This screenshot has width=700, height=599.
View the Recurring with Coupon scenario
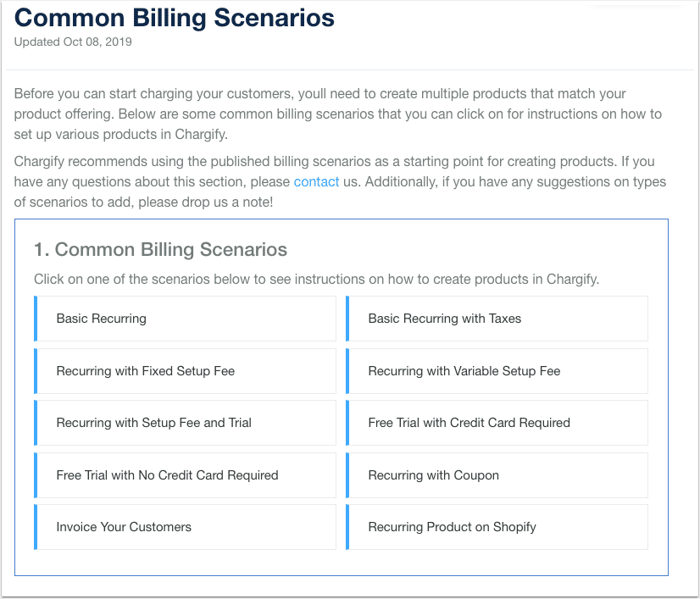click(x=434, y=475)
